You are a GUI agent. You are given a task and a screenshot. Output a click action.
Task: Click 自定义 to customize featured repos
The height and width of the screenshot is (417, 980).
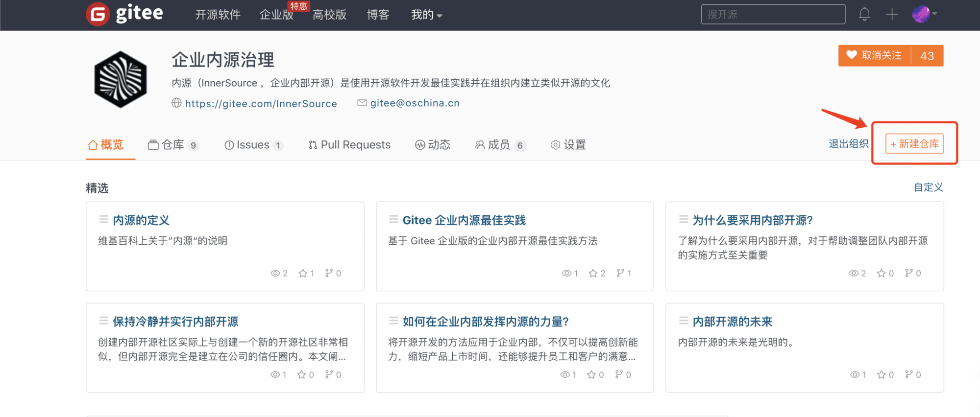(x=928, y=187)
